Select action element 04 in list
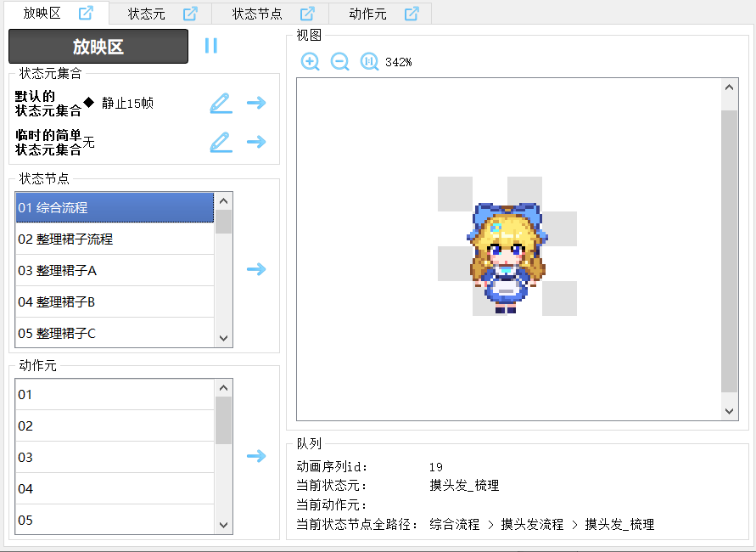 [x=115, y=488]
